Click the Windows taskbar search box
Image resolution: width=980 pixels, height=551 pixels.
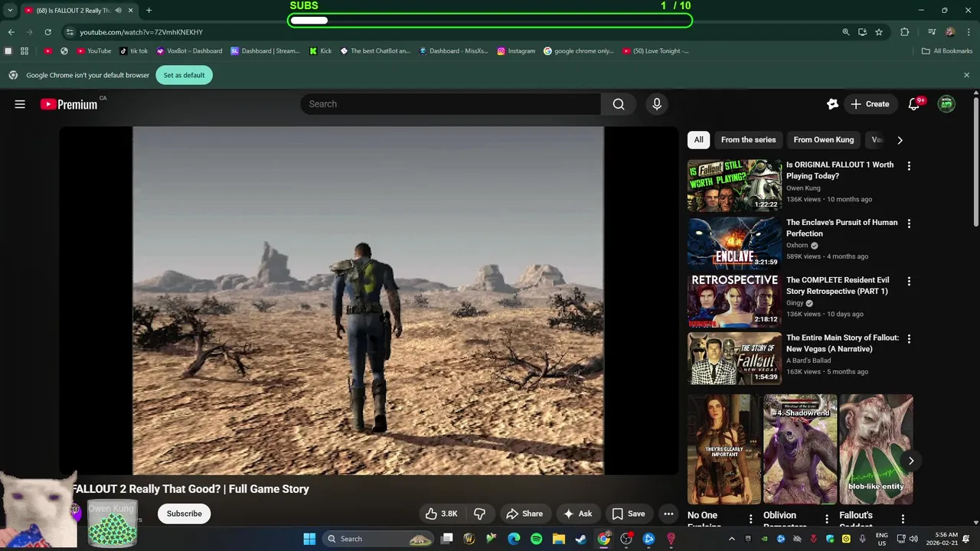[x=378, y=539]
